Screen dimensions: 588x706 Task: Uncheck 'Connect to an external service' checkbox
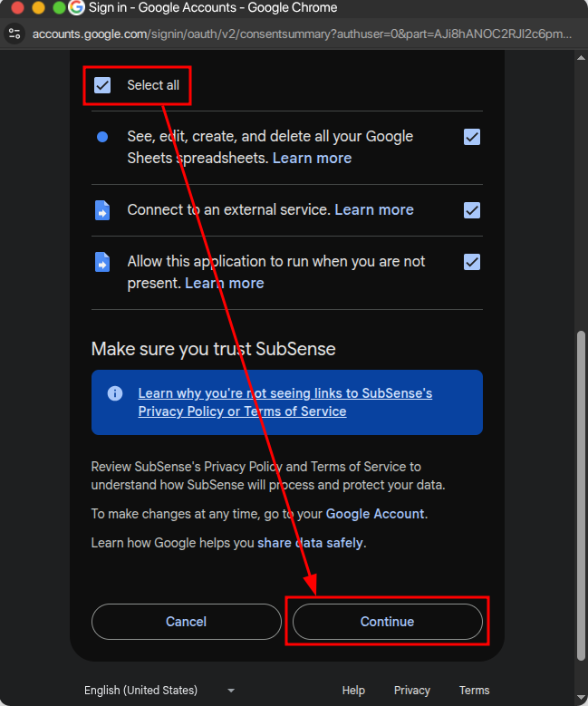[x=471, y=210]
